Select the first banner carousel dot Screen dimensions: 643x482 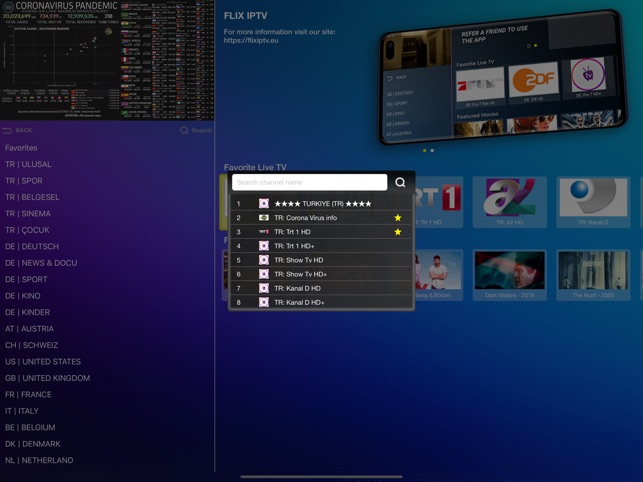[x=424, y=151]
